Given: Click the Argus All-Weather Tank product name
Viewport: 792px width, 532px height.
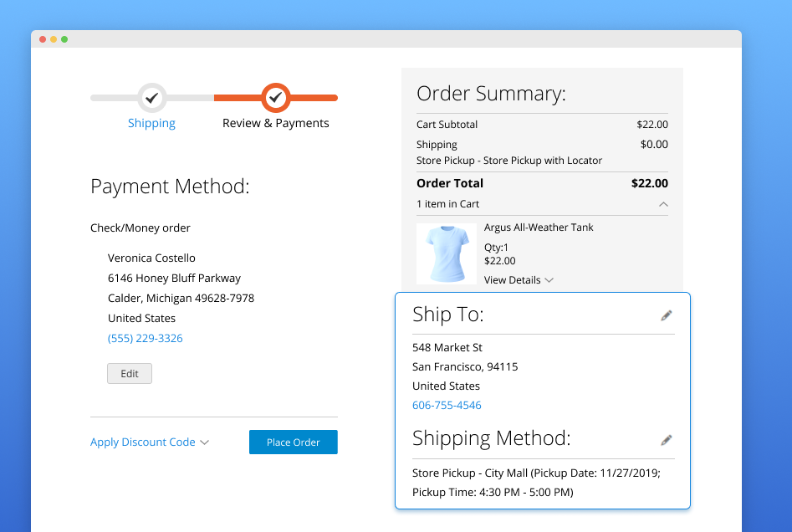Looking at the screenshot, I should tap(539, 228).
